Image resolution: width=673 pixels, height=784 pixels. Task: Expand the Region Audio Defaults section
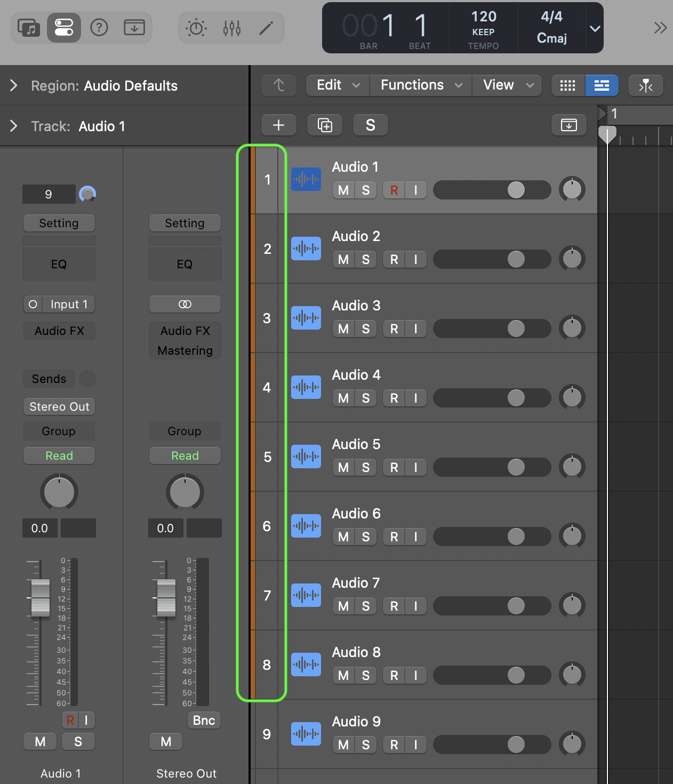(14, 85)
